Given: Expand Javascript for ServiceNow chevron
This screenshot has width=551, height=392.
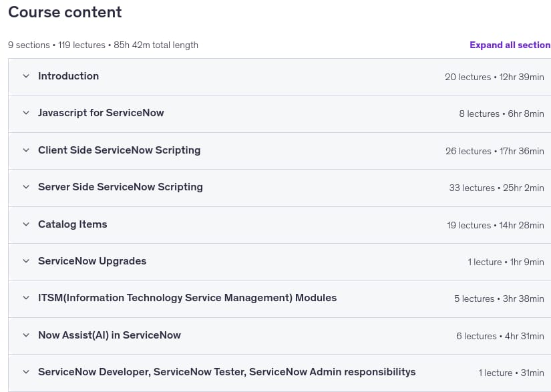Looking at the screenshot, I should pyautogui.click(x=26, y=113).
